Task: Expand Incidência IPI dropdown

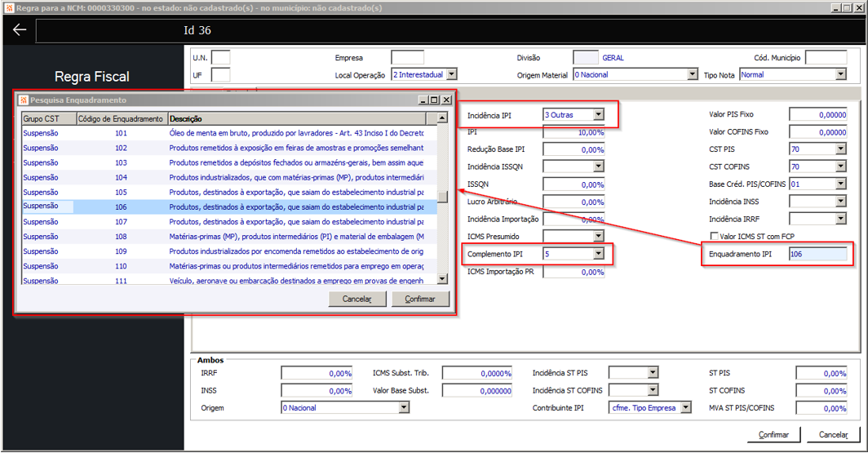Action: click(x=599, y=114)
